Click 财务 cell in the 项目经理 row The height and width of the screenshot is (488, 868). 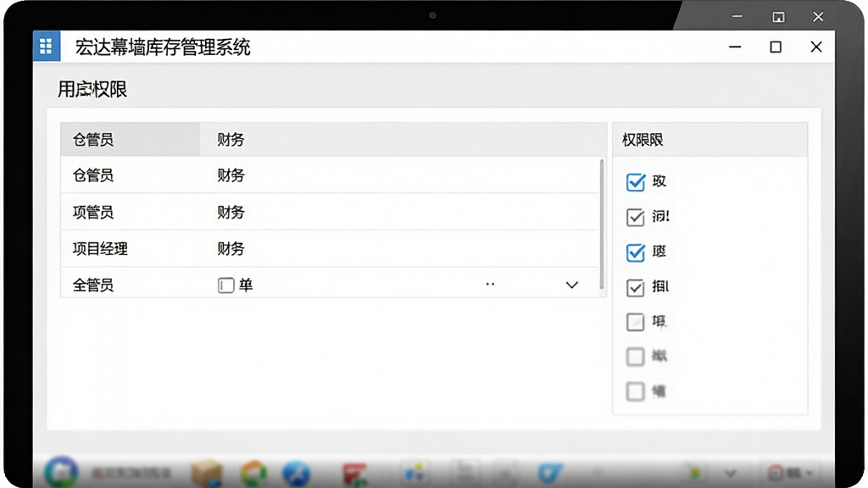[231, 249]
